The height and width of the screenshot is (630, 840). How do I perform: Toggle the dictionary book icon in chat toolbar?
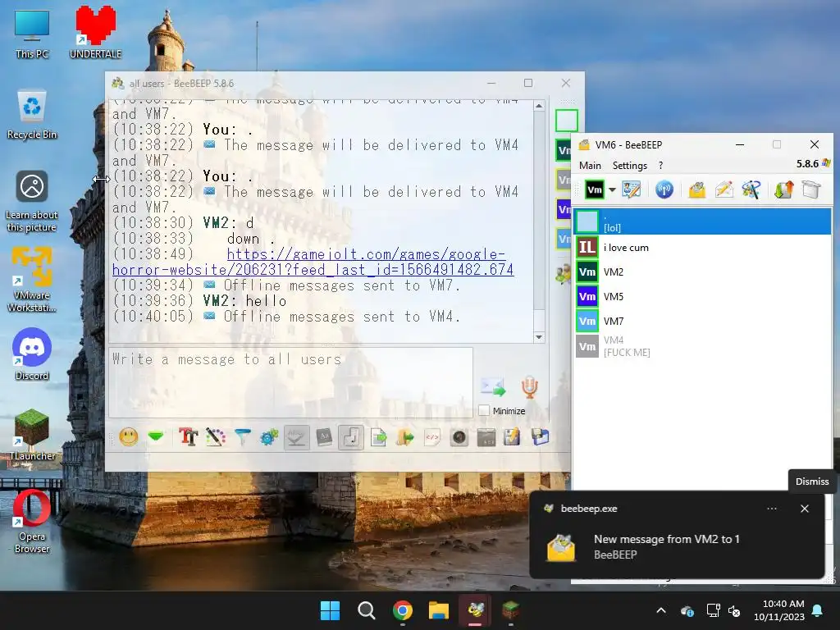pyautogui.click(x=324, y=437)
